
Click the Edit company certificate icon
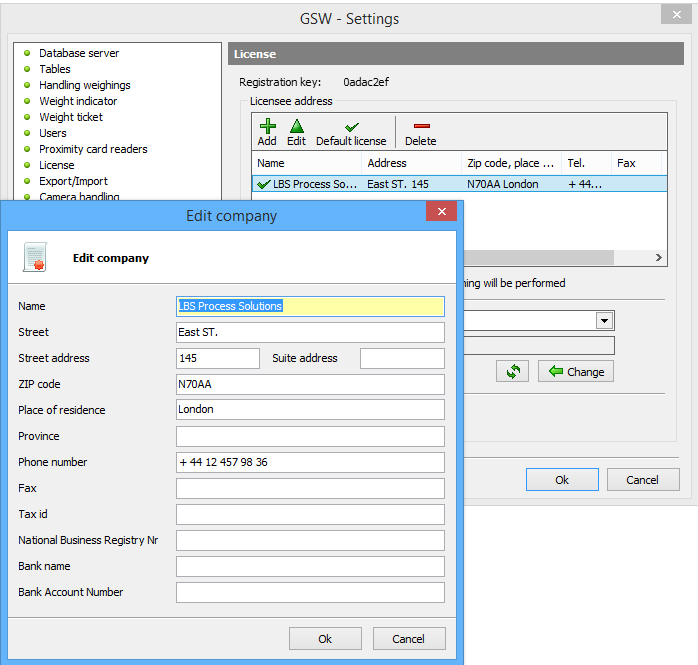coord(36,258)
